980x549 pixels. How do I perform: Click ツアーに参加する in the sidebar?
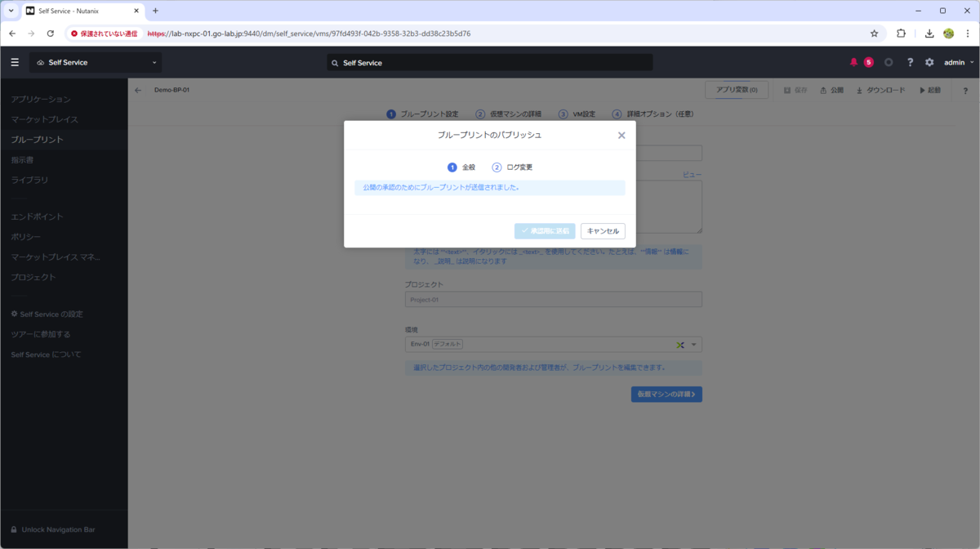tap(41, 334)
